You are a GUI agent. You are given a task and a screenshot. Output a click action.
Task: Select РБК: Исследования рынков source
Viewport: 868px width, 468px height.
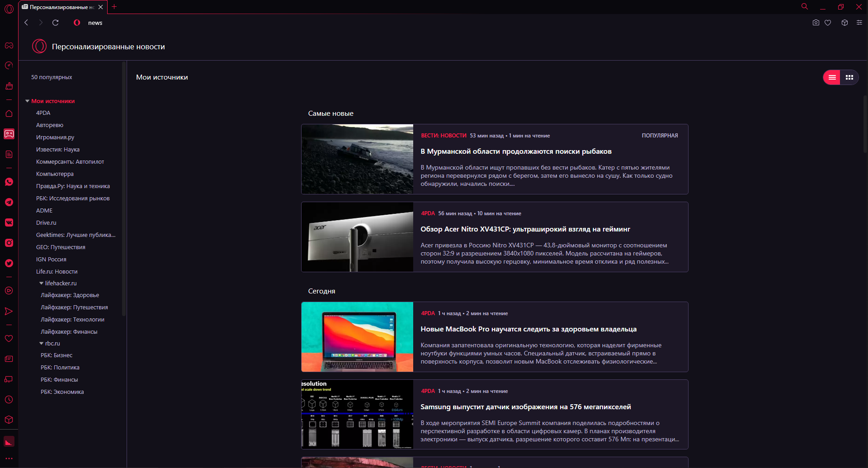click(73, 199)
